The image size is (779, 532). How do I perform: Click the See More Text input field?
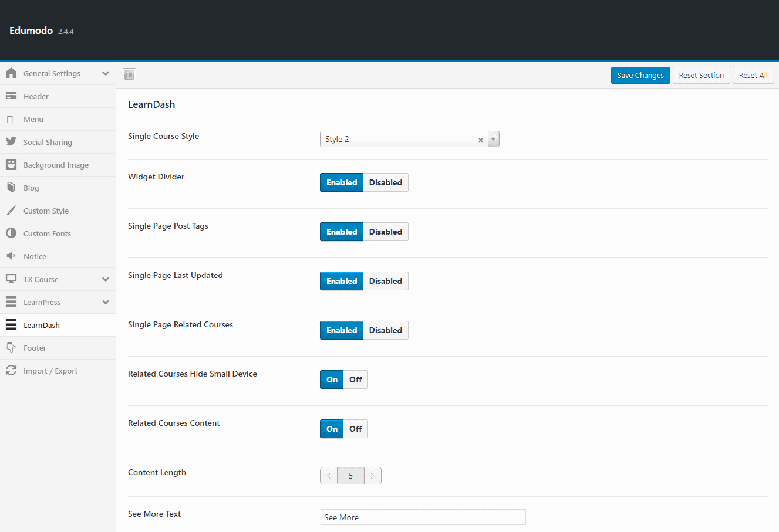[x=423, y=517]
